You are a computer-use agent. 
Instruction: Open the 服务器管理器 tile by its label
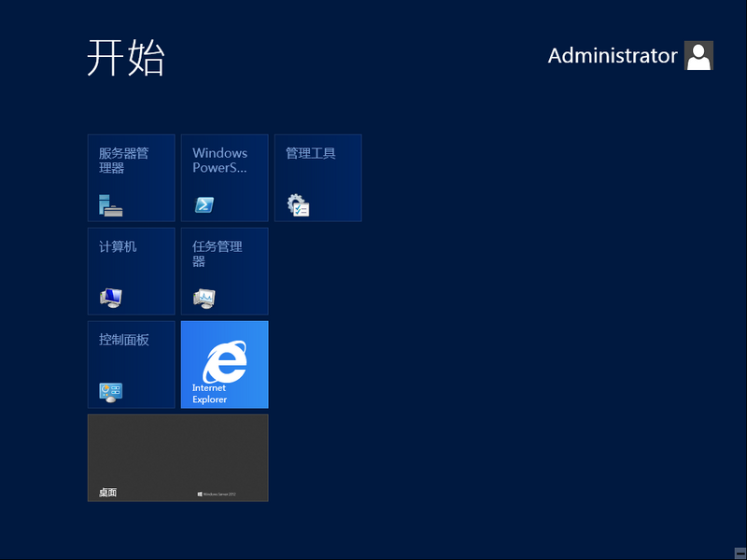(123, 160)
